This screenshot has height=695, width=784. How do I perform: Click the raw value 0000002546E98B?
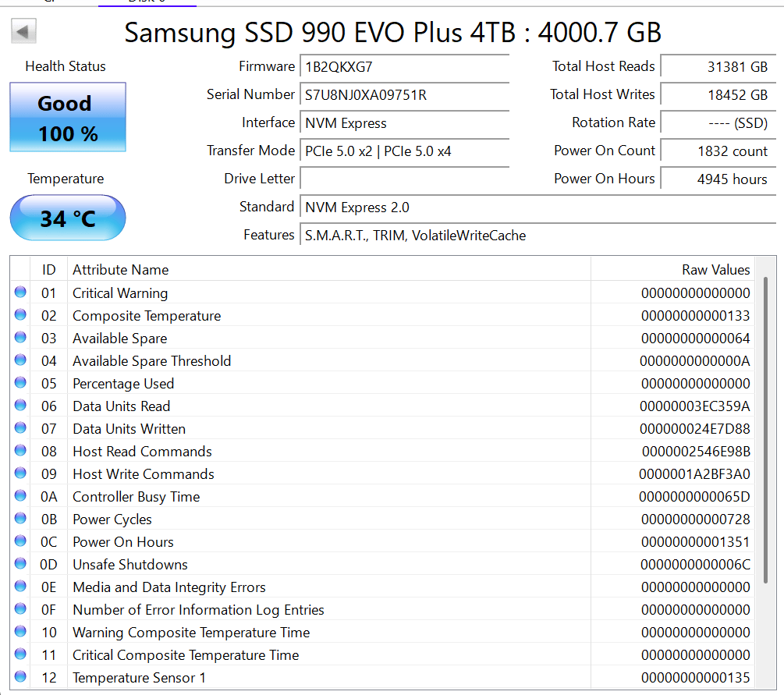pyautogui.click(x=696, y=451)
